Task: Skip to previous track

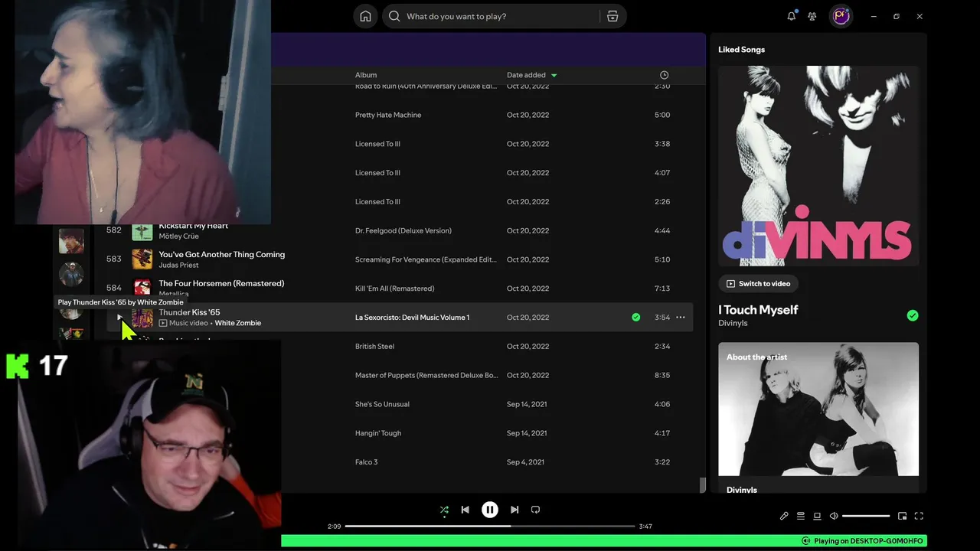Action: point(465,510)
